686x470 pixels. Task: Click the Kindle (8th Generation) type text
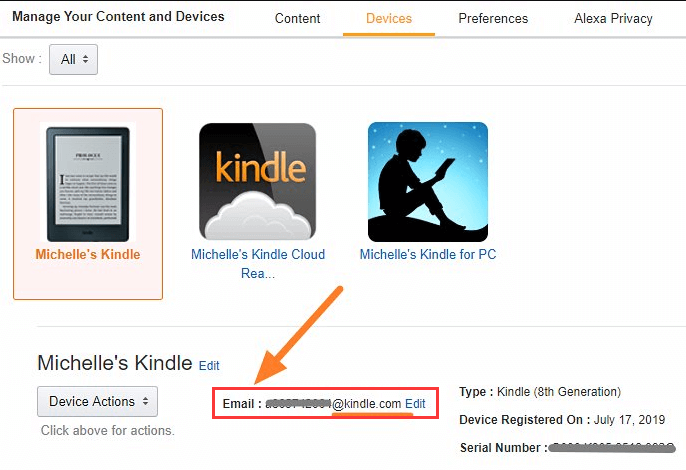559,392
